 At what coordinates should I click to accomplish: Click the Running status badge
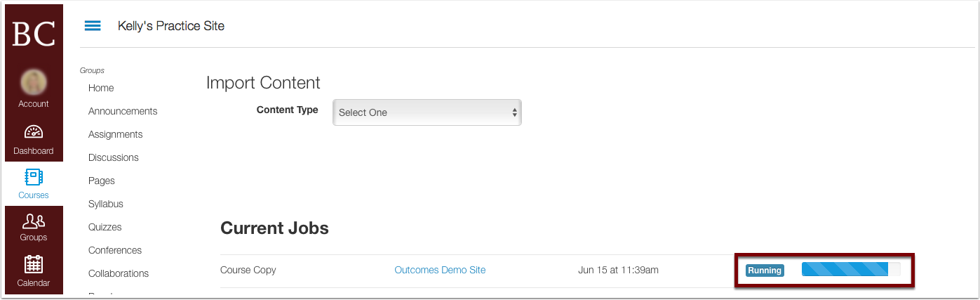(764, 270)
